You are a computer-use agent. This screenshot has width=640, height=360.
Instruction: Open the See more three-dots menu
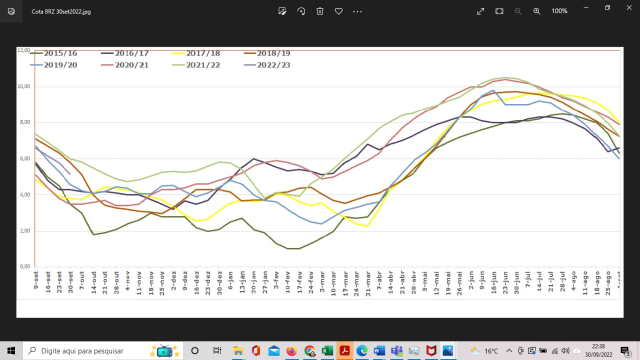[x=358, y=11]
